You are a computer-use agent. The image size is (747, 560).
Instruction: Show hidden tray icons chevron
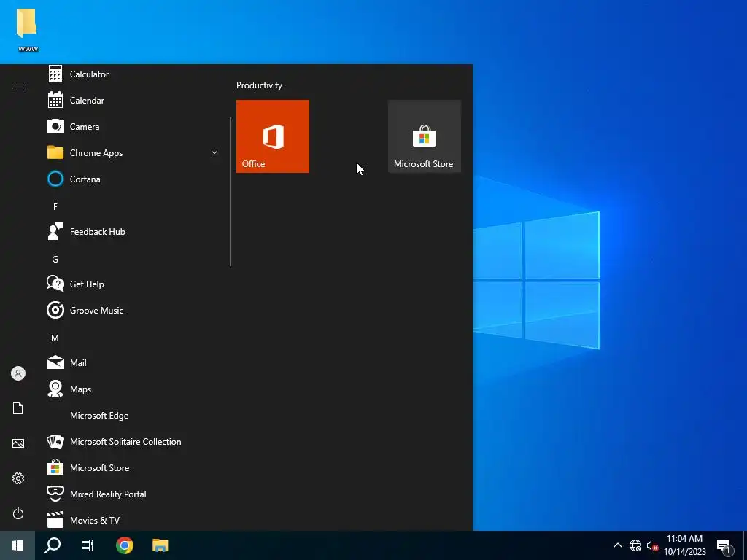[x=617, y=545]
